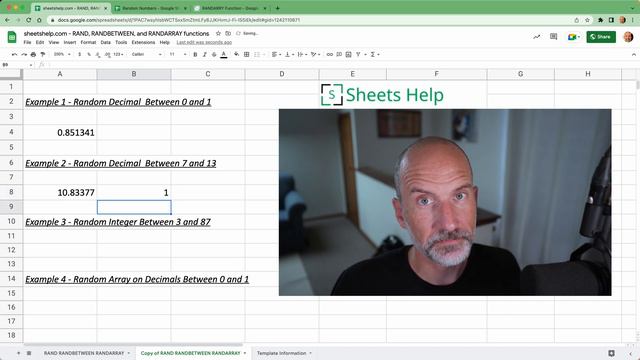This screenshot has width=640, height=360.
Task: Click the green Share button
Action: tap(601, 37)
